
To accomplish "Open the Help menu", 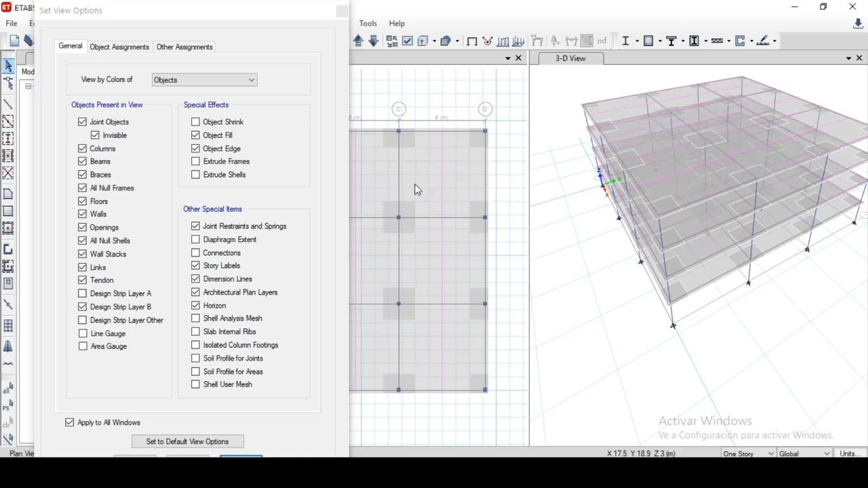I will pos(397,24).
